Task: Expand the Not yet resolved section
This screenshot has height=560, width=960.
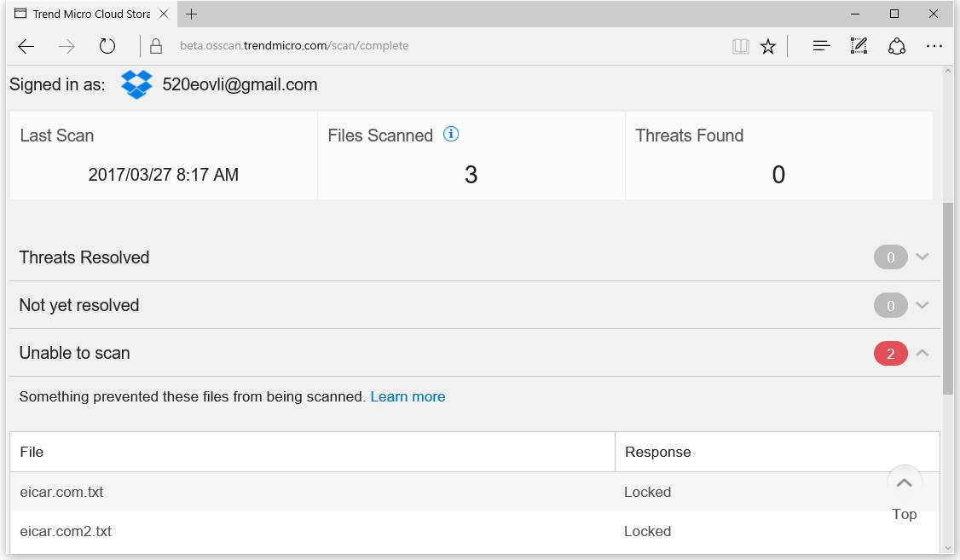Action: tap(922, 304)
